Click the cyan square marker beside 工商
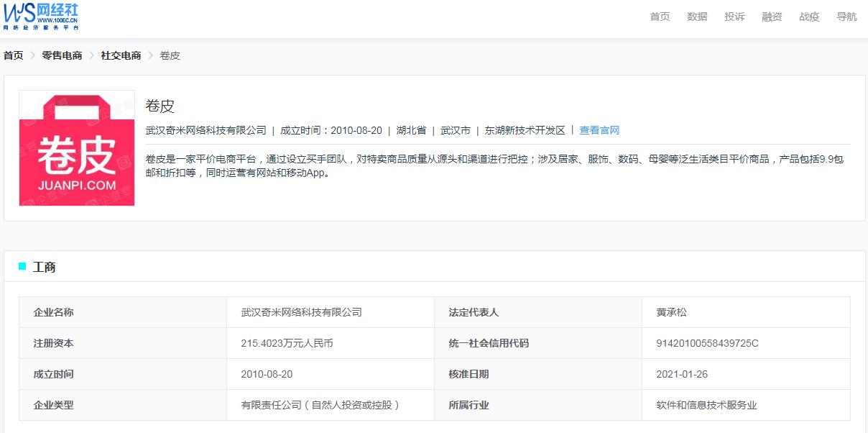Screen dimensions: 868x433 coord(20,267)
